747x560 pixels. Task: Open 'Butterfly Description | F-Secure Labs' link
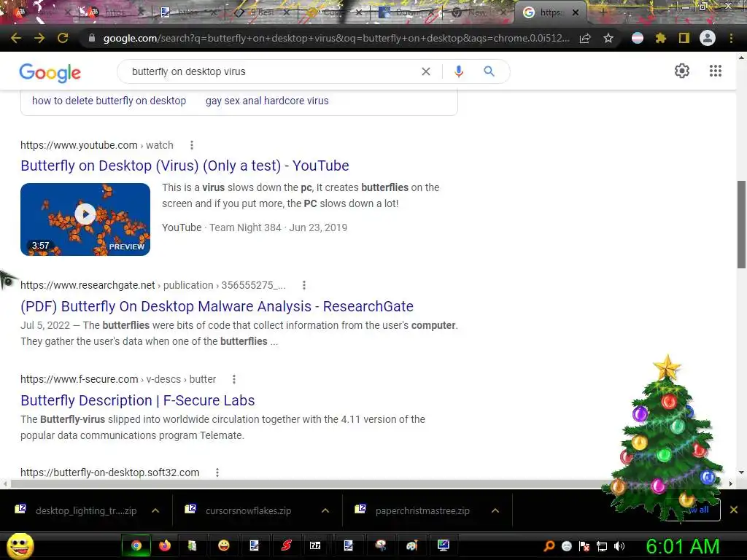pyautogui.click(x=138, y=400)
